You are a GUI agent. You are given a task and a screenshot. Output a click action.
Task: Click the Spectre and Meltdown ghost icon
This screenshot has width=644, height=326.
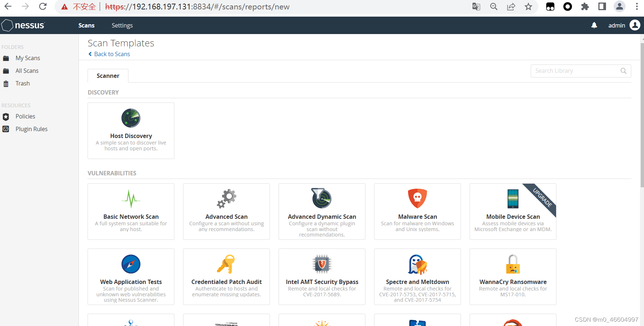(418, 264)
